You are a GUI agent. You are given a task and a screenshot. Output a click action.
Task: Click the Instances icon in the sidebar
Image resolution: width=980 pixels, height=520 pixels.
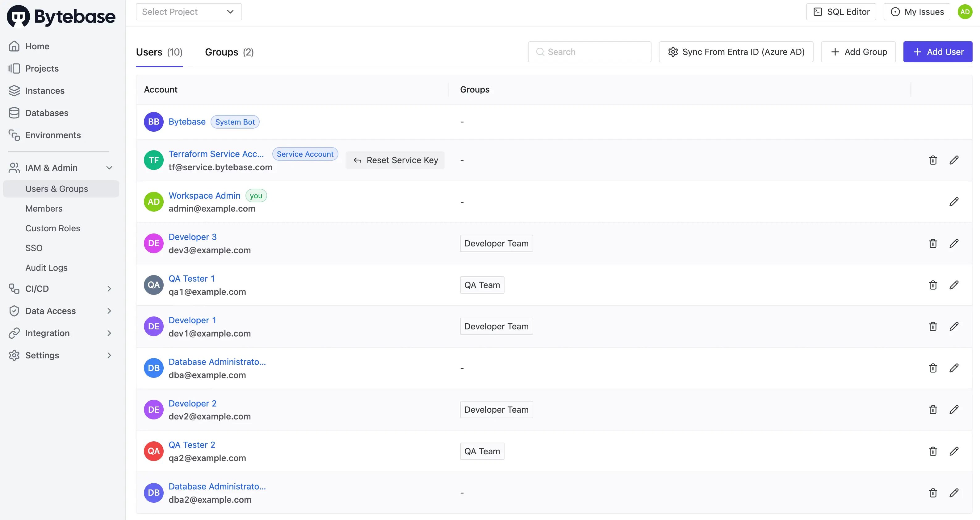point(14,90)
